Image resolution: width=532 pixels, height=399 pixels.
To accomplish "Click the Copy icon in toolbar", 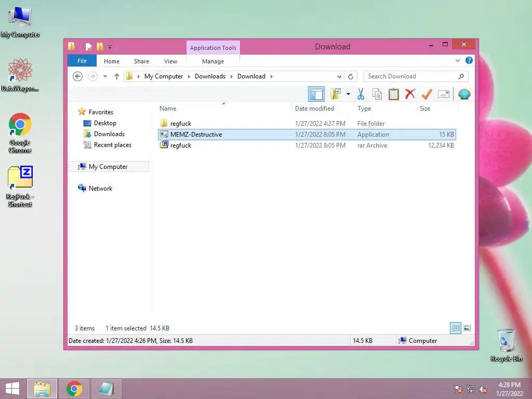I will [x=377, y=95].
